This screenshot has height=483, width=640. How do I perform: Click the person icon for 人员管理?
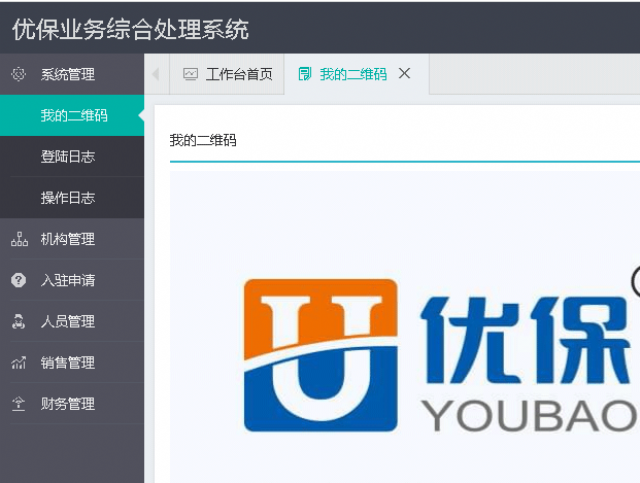point(18,321)
